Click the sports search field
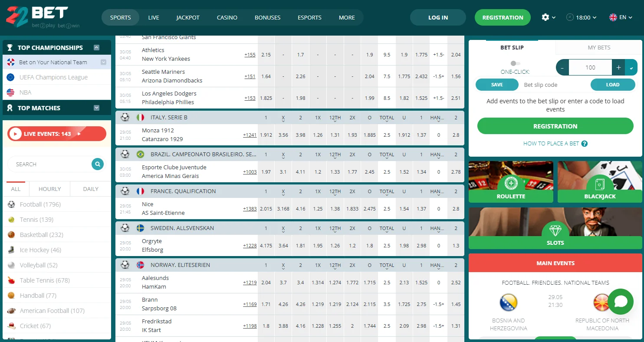Viewport: 644px width, 342px height. pyautogui.click(x=50, y=164)
